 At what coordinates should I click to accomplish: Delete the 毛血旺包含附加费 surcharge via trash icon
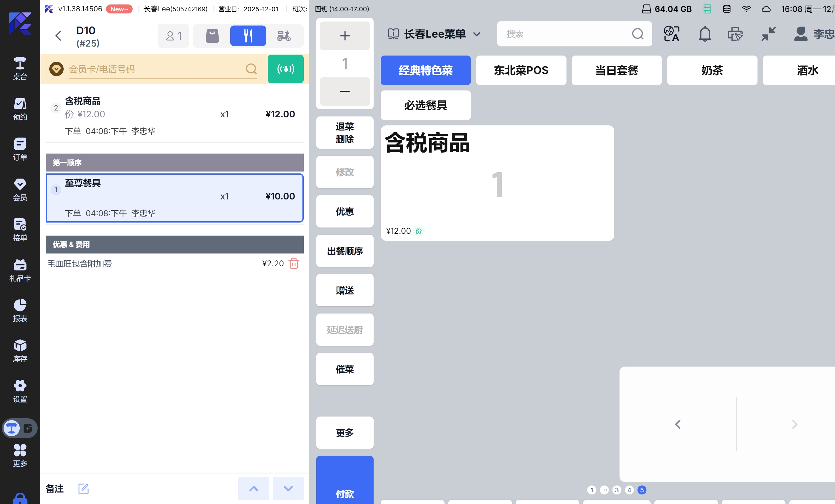click(294, 263)
